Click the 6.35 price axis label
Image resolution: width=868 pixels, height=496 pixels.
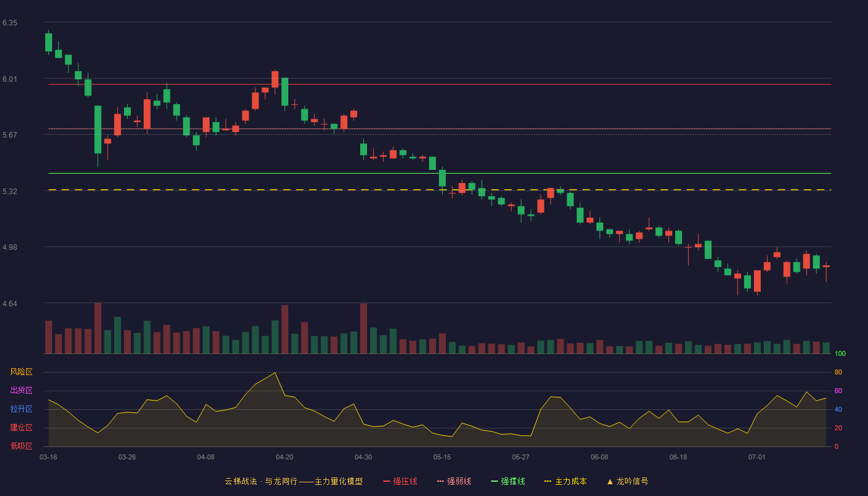10,23
